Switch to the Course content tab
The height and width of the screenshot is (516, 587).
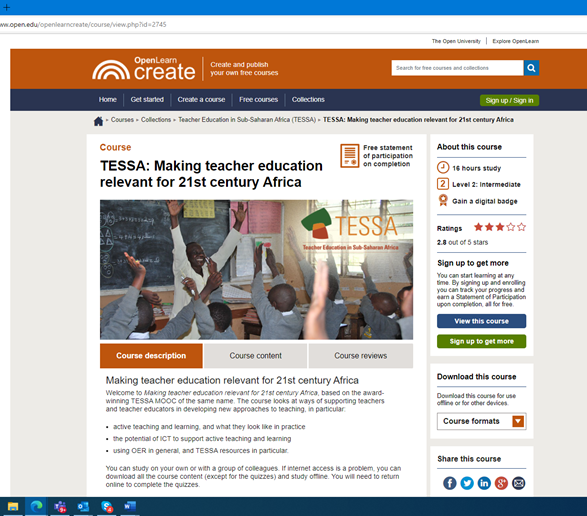tap(256, 356)
